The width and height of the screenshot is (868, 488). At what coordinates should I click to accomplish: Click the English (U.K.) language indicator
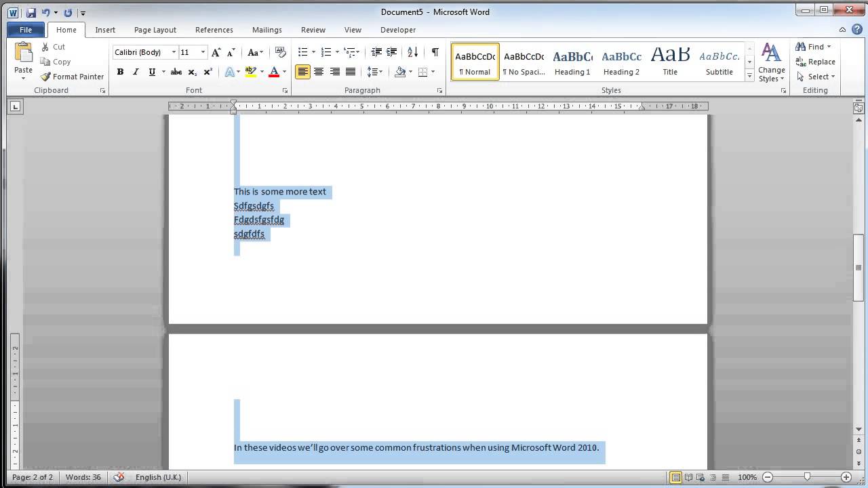[x=158, y=477]
